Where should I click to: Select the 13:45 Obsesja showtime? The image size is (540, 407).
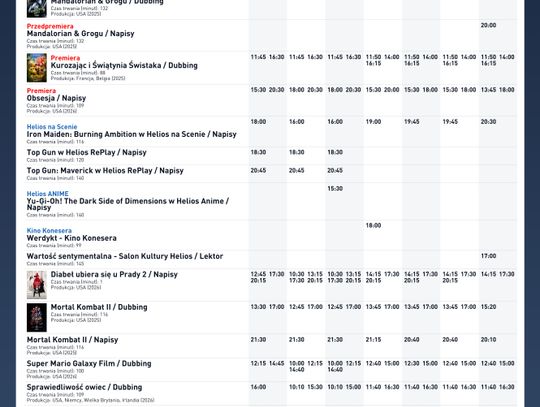pos(488,90)
